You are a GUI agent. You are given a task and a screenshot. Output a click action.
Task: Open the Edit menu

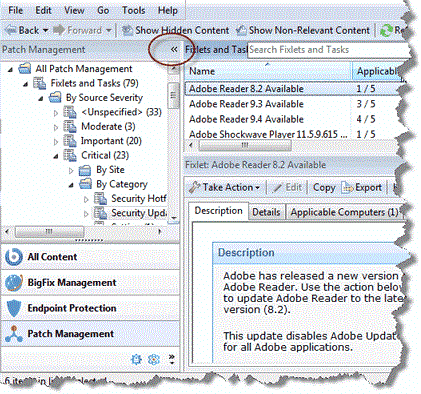pos(43,10)
